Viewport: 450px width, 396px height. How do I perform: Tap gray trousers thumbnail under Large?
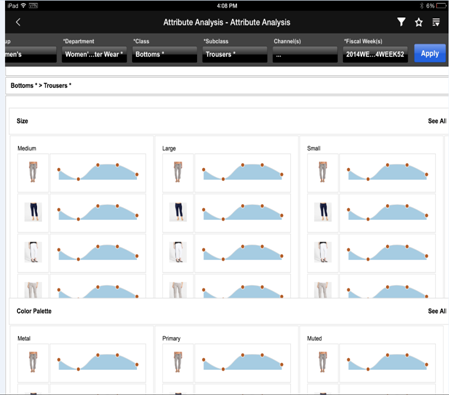[x=178, y=172]
